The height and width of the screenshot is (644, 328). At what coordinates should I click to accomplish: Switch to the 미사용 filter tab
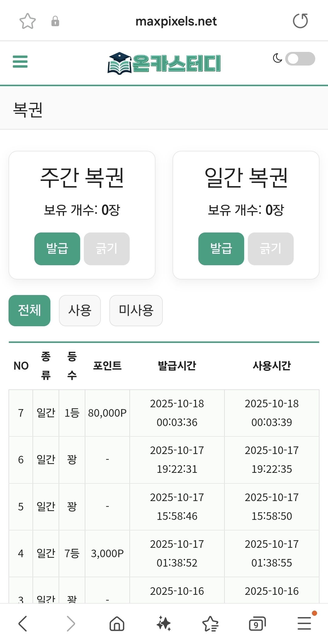click(x=136, y=310)
